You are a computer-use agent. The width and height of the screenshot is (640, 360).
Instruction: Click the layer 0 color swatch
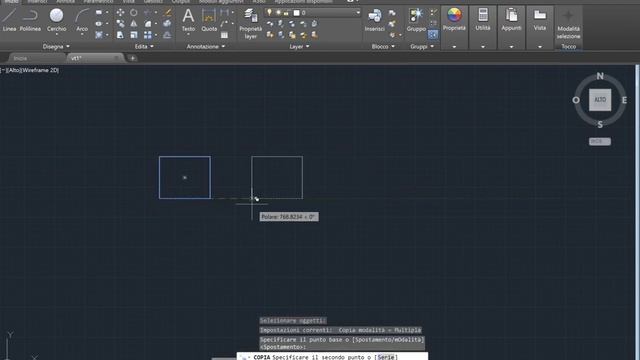tap(297, 13)
